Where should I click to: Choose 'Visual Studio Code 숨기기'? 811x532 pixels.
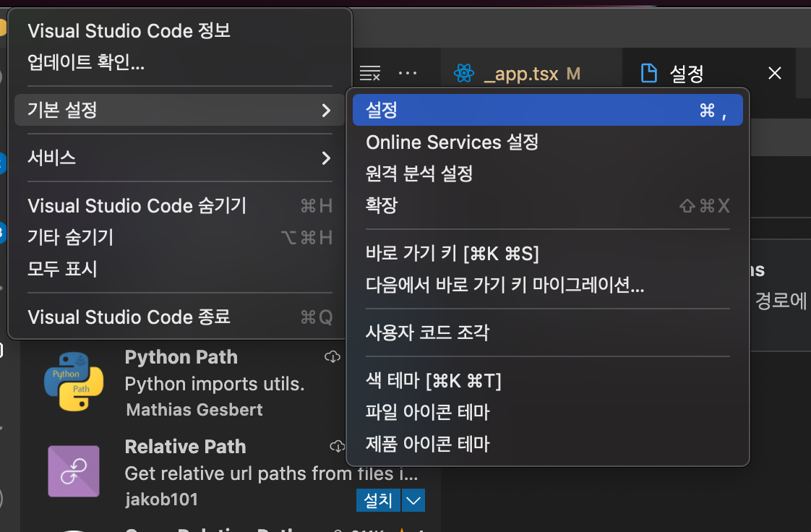179,206
